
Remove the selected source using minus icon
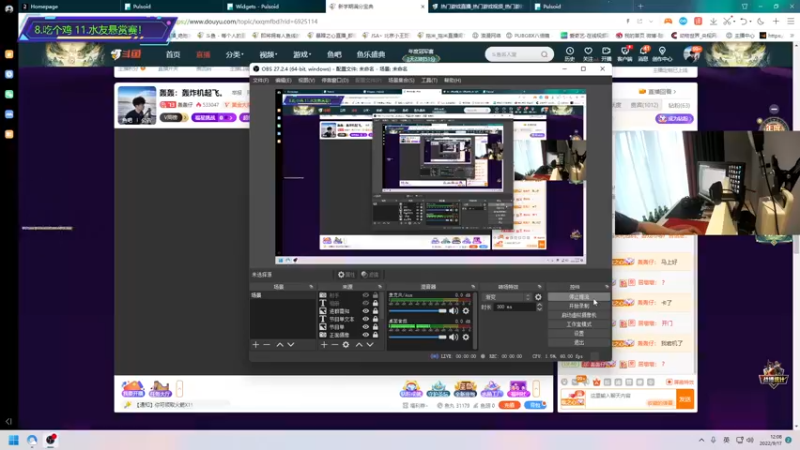click(335, 345)
